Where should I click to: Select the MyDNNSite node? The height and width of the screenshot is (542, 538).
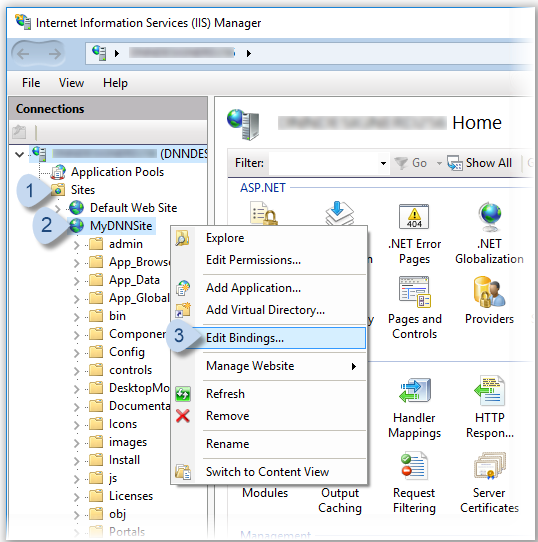click(x=121, y=226)
